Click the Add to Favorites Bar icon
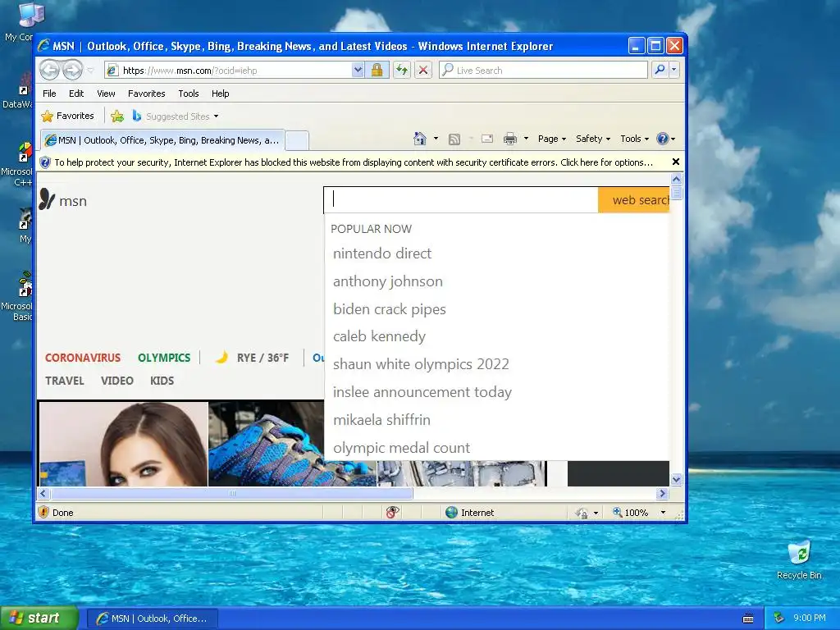 116,116
